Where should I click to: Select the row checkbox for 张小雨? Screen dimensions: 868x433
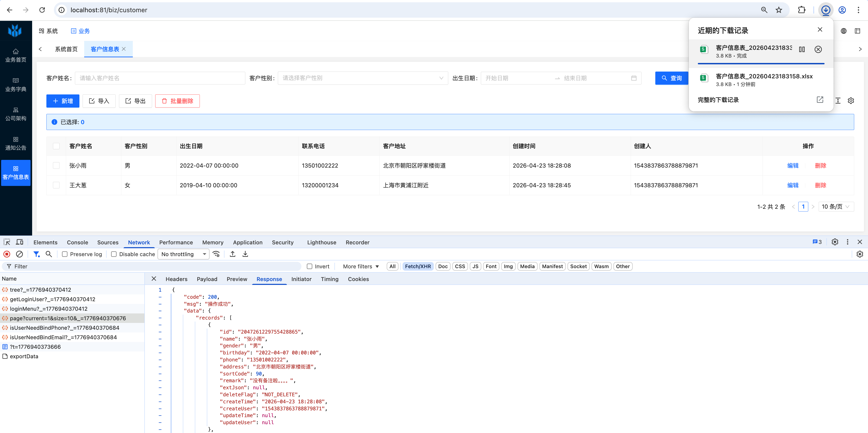click(x=56, y=166)
